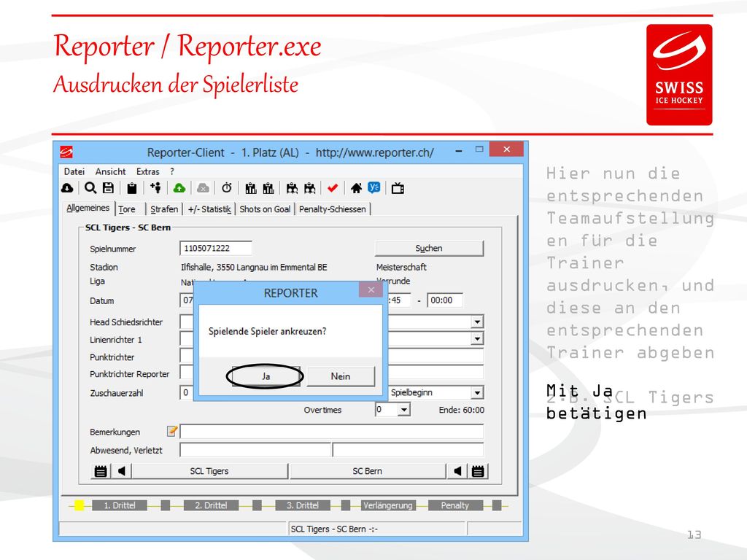Click the list icon right of SC Bern
This screenshot has width=747, height=560.
[x=478, y=471]
